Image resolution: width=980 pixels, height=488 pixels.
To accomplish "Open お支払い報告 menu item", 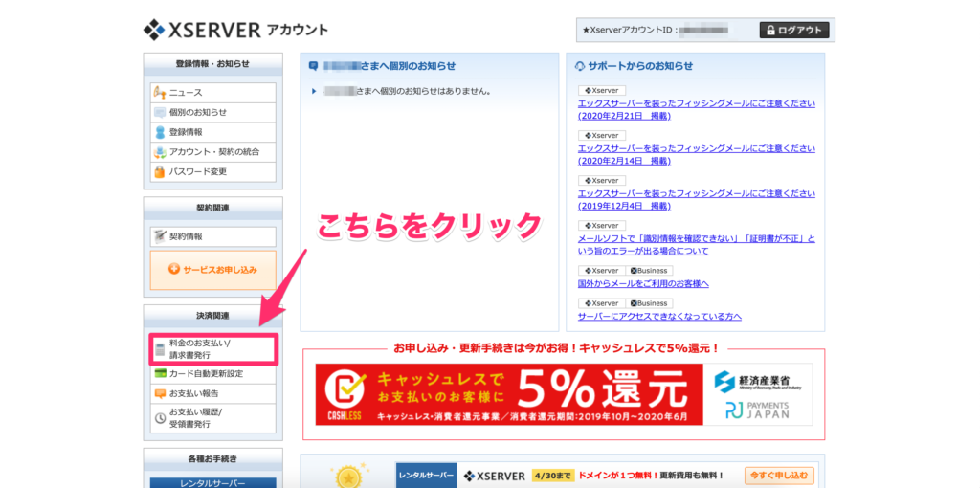I will pyautogui.click(x=212, y=393).
